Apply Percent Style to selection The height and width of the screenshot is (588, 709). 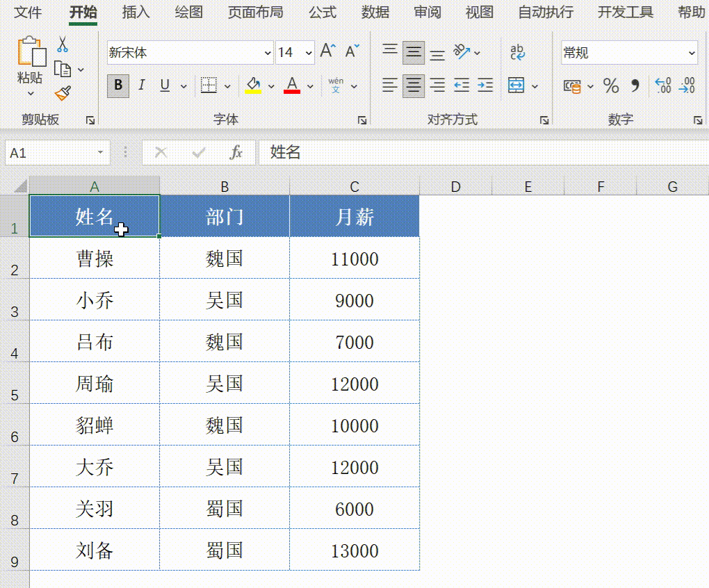point(611,86)
